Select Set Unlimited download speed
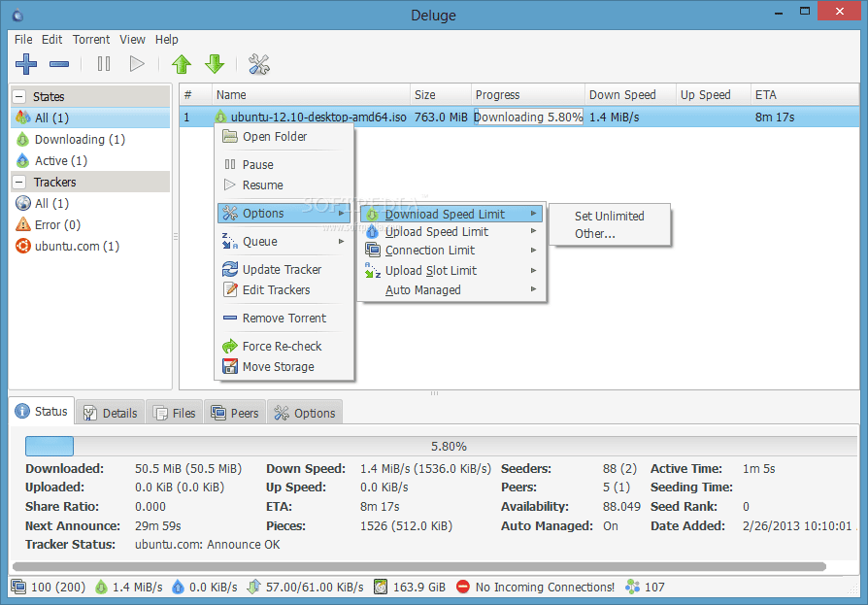The image size is (868, 605). (609, 216)
